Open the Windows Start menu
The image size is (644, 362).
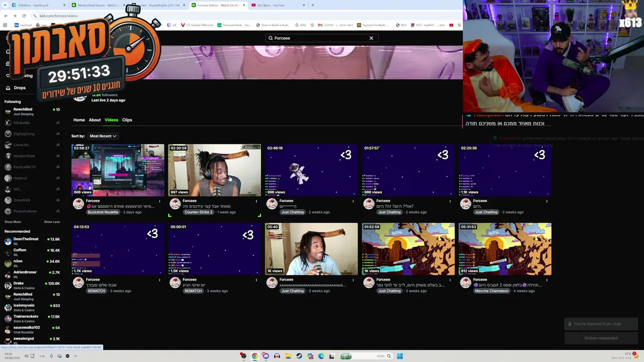coord(400,356)
